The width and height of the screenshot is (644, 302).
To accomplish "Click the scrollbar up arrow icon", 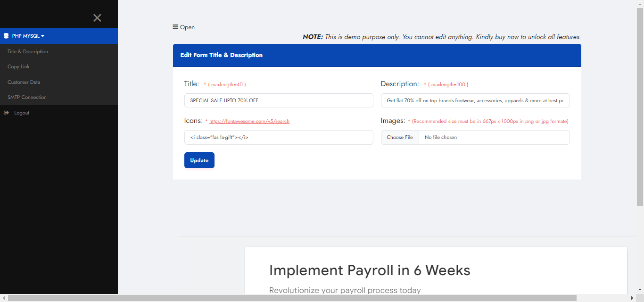I will [x=640, y=3].
